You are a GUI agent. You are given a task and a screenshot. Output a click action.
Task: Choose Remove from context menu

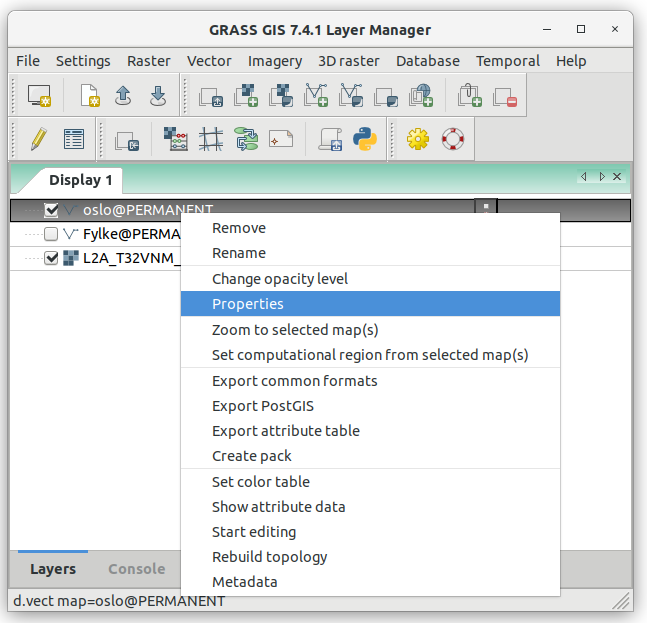370,228
